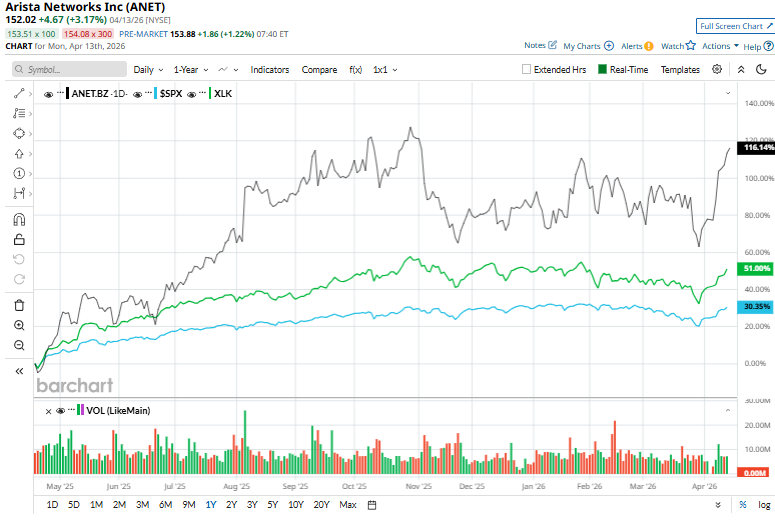Switch to dark mode with moon icon
This screenshot has height=522, width=775.
(x=741, y=70)
